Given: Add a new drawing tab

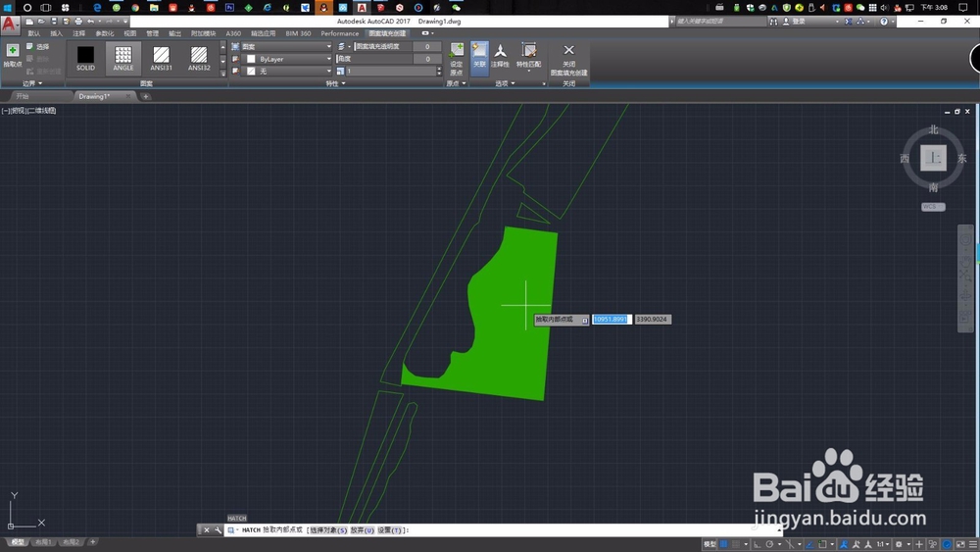Looking at the screenshot, I should point(146,96).
